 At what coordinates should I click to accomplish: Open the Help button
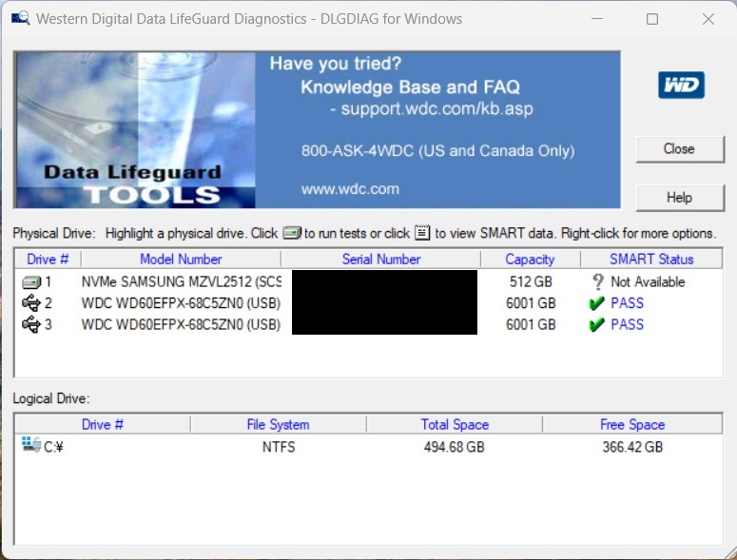[x=680, y=198]
